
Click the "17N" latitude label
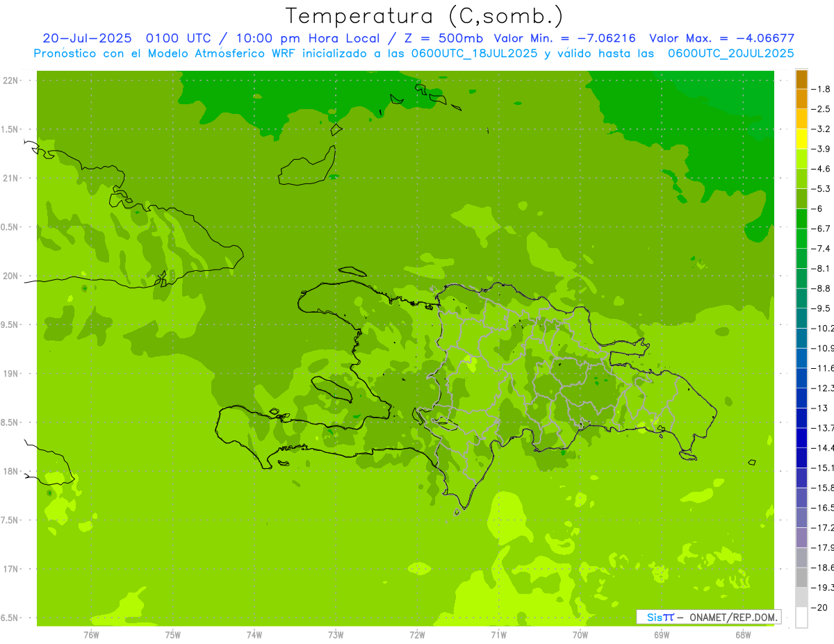click(x=10, y=569)
